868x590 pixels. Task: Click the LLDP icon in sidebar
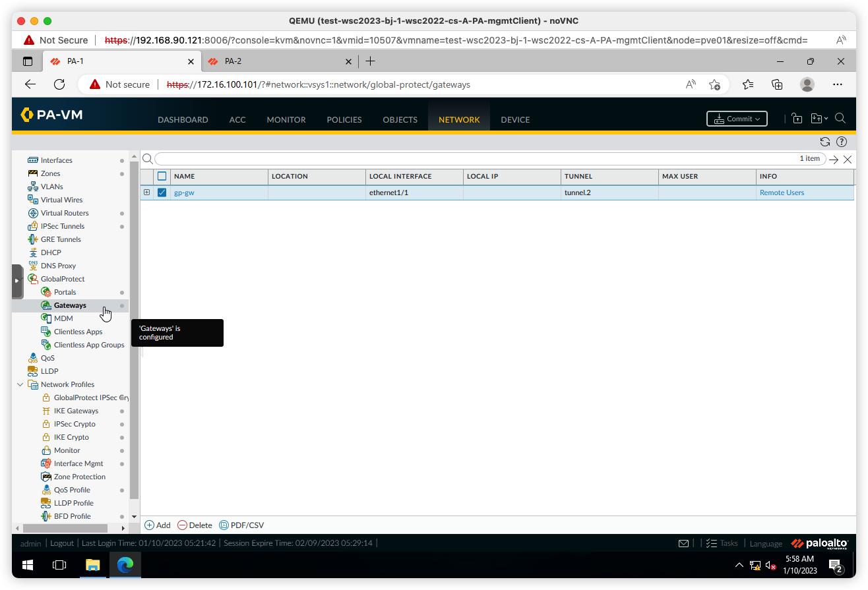point(33,371)
